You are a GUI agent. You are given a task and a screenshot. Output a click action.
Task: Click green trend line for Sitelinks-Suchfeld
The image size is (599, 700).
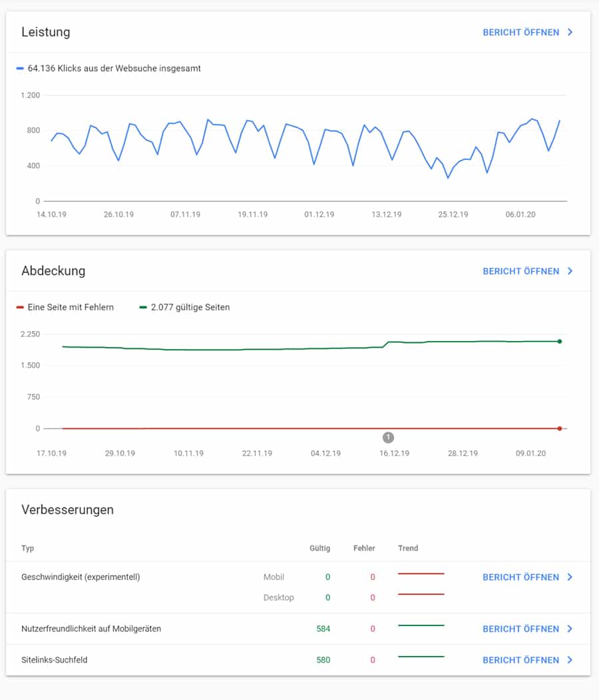click(x=421, y=657)
